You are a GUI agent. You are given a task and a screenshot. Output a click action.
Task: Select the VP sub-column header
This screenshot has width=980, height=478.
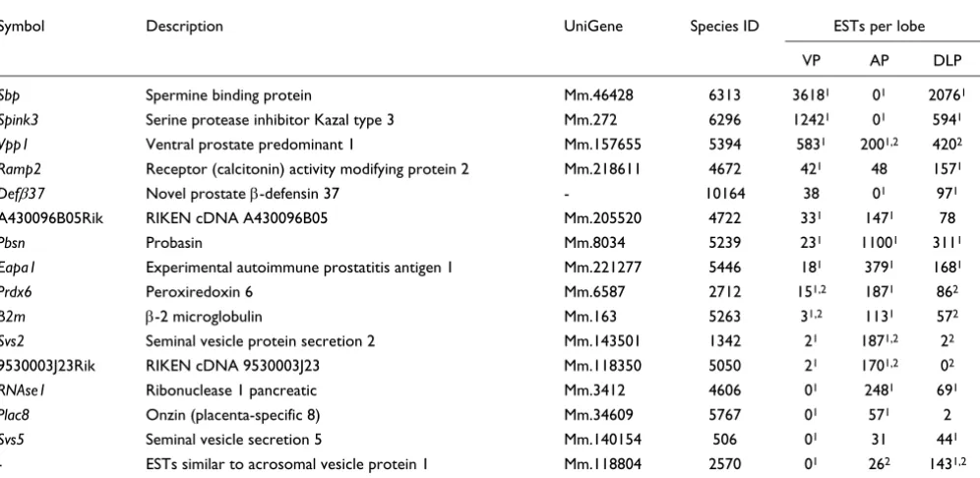[x=811, y=61]
